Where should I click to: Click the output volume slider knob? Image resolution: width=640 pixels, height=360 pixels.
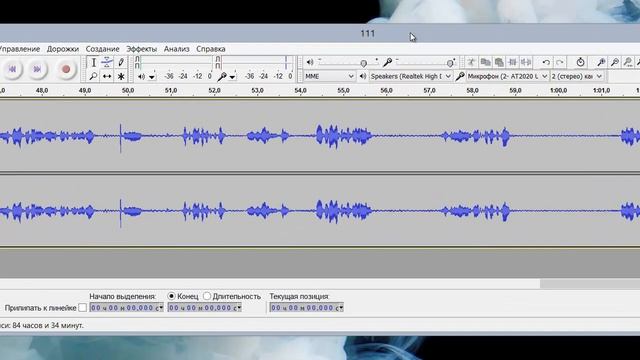[x=363, y=63]
